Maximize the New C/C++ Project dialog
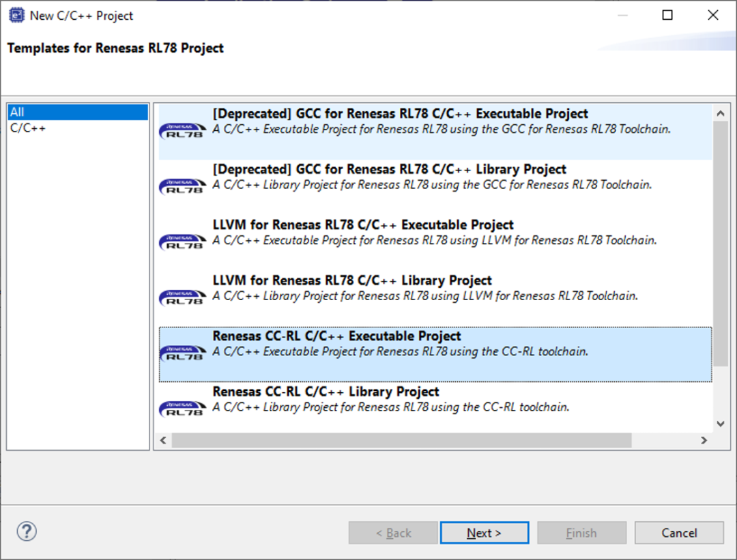The image size is (737, 560). click(x=667, y=15)
